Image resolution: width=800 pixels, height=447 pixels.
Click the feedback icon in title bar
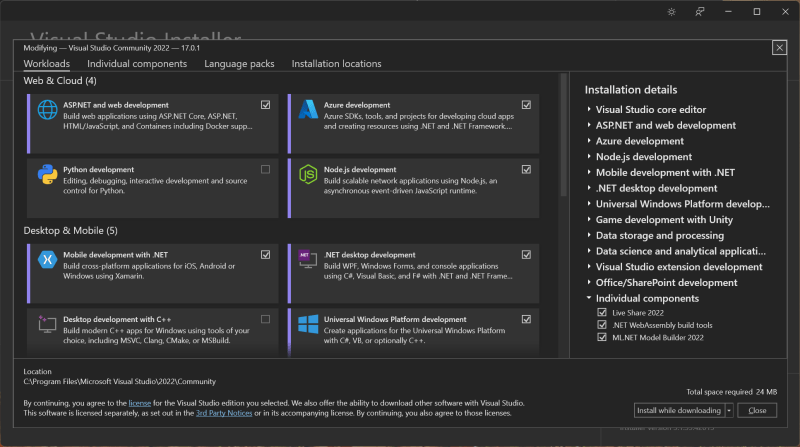click(699, 12)
